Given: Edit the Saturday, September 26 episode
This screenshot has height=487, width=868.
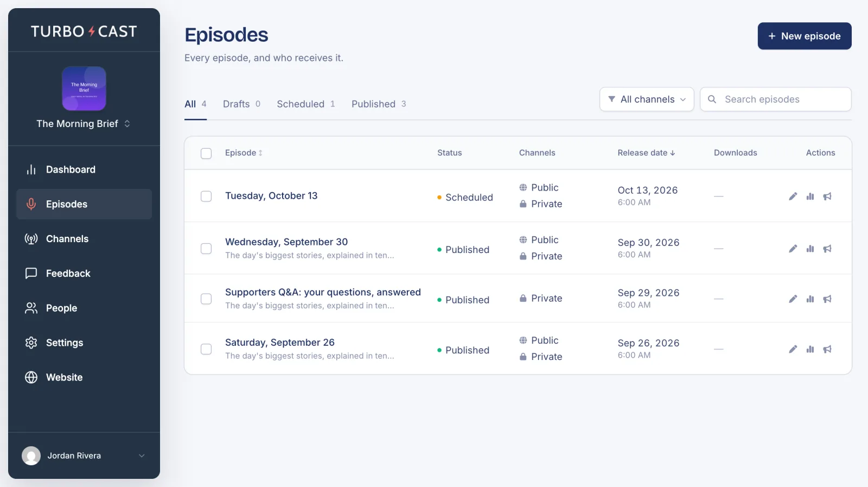Looking at the screenshot, I should [793, 349].
